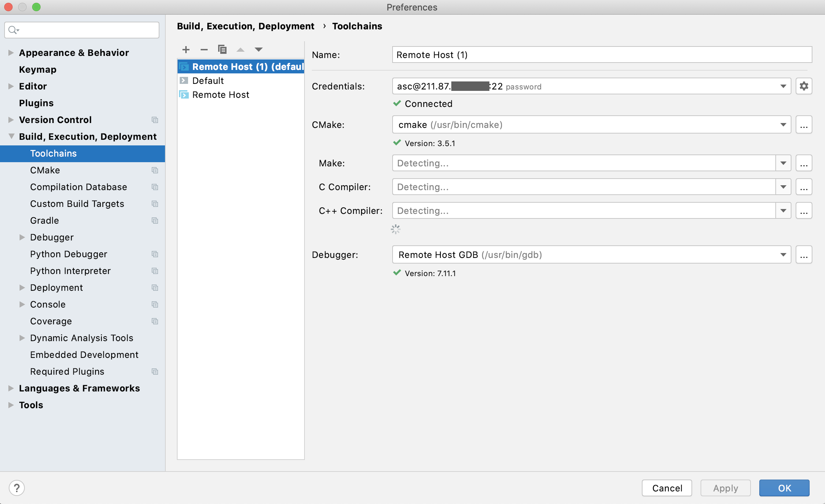Open credentials settings gear icon

pos(804,86)
